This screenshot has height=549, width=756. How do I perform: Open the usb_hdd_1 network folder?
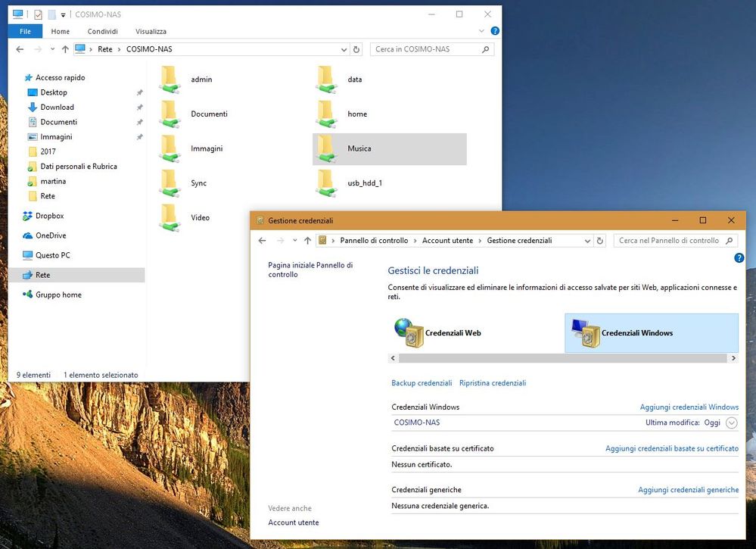click(x=327, y=183)
